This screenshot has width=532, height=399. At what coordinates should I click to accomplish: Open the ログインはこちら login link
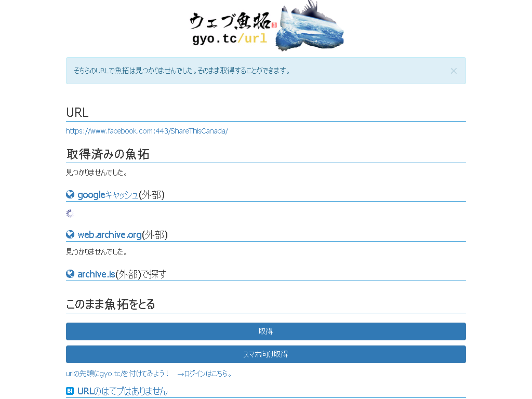[x=205, y=374]
